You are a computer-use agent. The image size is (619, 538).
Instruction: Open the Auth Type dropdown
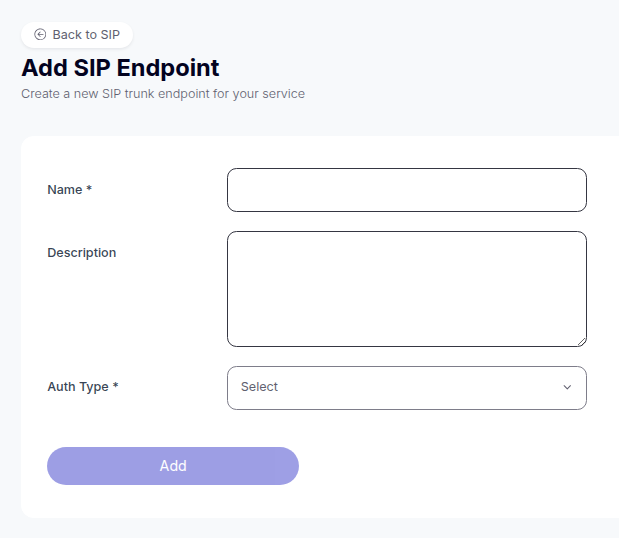coord(406,387)
